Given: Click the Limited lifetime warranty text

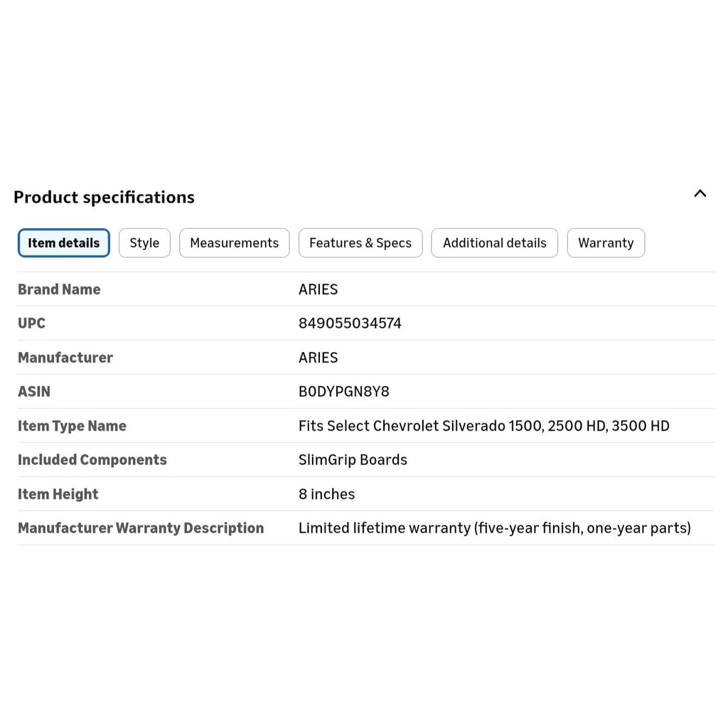Looking at the screenshot, I should click(495, 528).
